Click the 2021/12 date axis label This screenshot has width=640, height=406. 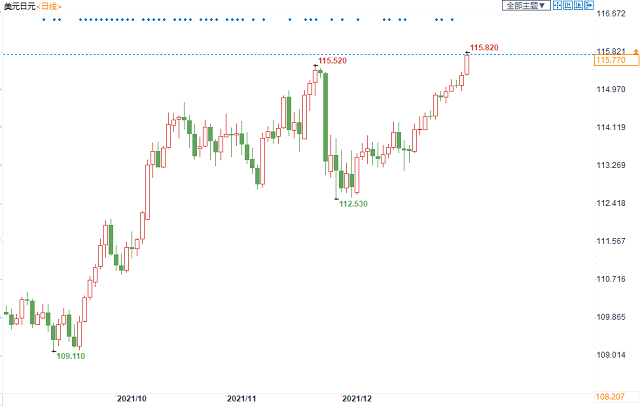click(x=357, y=397)
